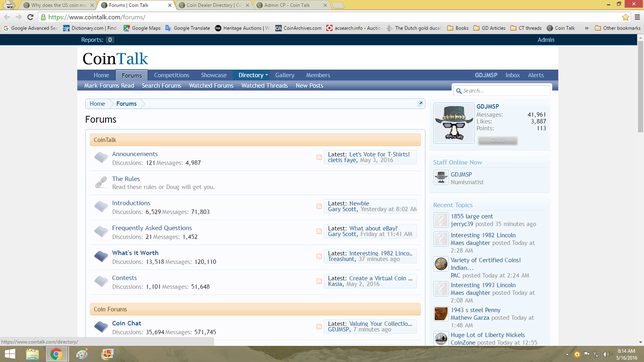Open the Members tab
Viewport: 644px width, 362px height.
tap(318, 75)
